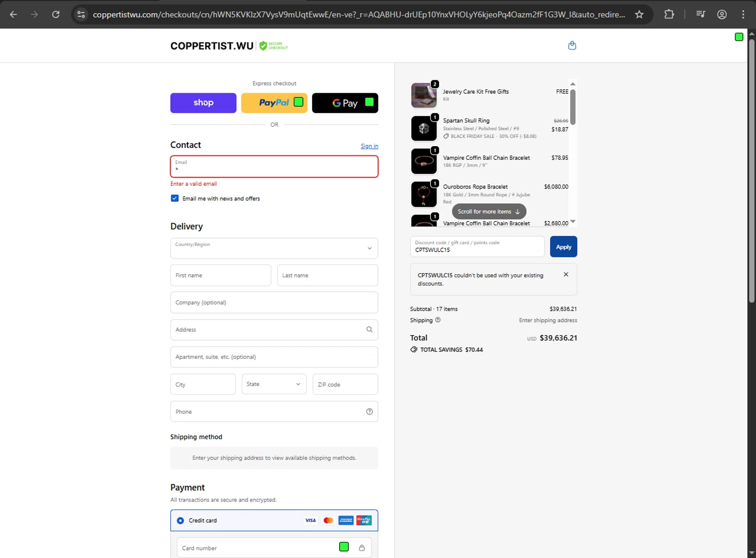Viewport: 756px width, 558px height.
Task: Click the Shipping info question mark icon
Action: [438, 320]
